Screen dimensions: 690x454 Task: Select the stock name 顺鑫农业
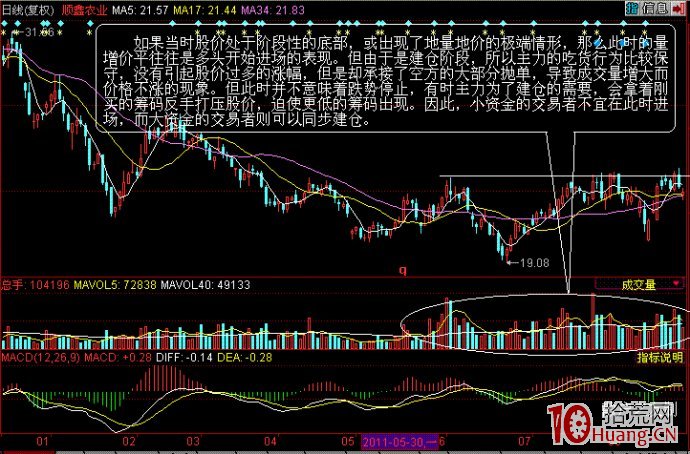(84, 10)
